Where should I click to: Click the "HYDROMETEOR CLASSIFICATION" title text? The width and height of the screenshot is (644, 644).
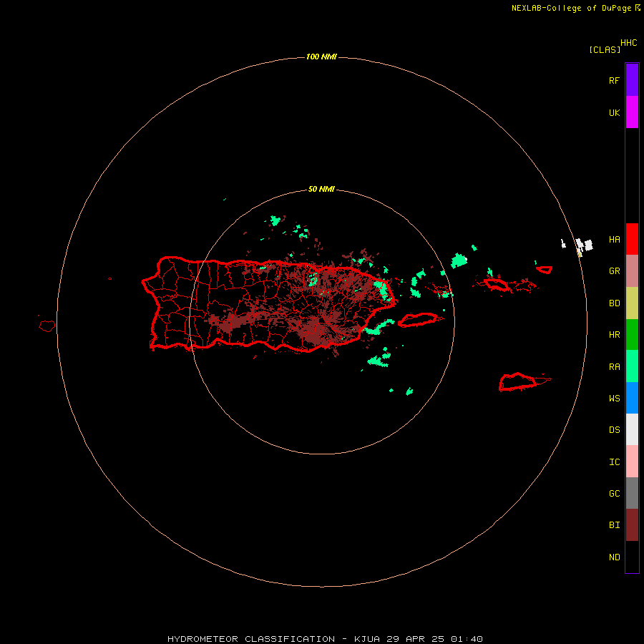pyautogui.click(x=251, y=639)
